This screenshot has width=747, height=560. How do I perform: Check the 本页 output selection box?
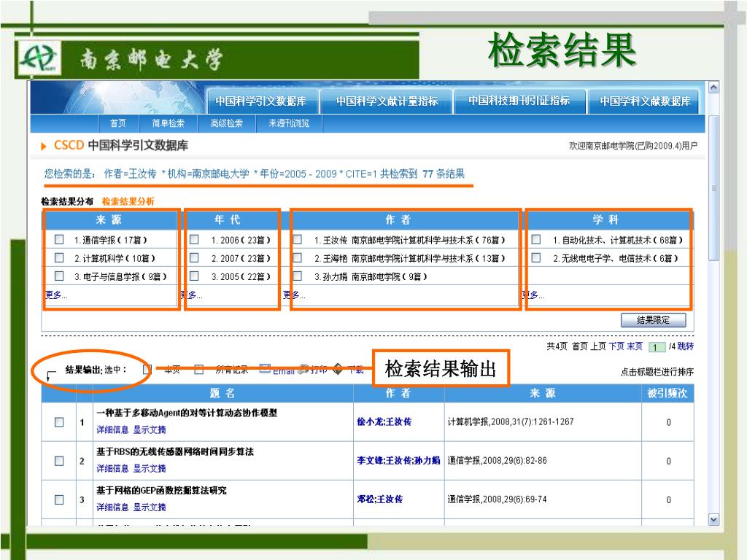147,370
